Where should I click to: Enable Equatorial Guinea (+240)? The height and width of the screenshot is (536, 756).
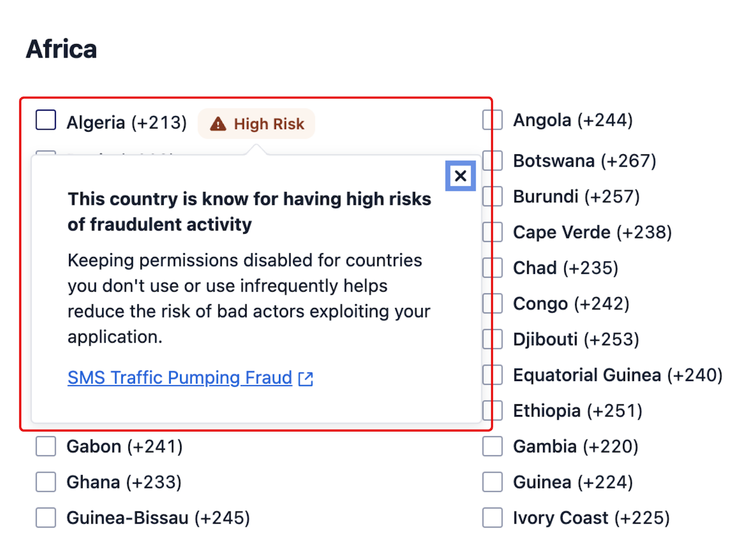[492, 374]
